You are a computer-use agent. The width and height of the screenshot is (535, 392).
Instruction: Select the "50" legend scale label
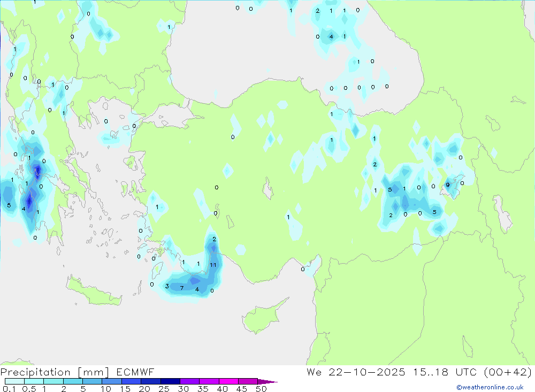point(262,389)
